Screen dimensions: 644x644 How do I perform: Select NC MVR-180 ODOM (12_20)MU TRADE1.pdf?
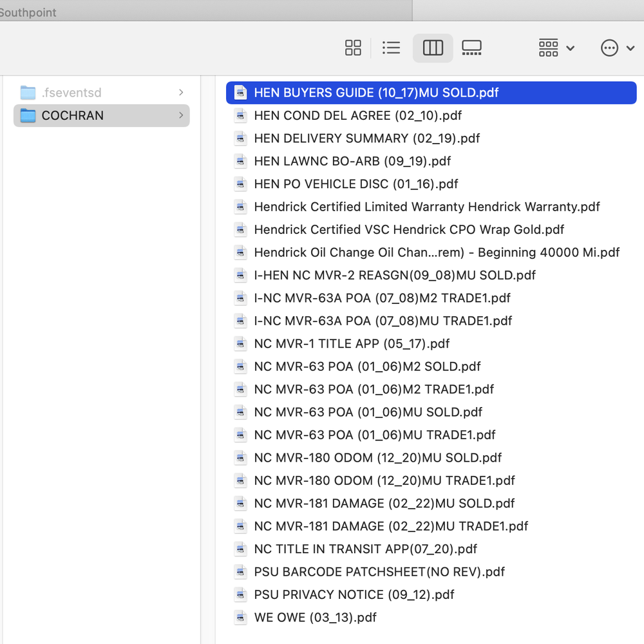431,480
